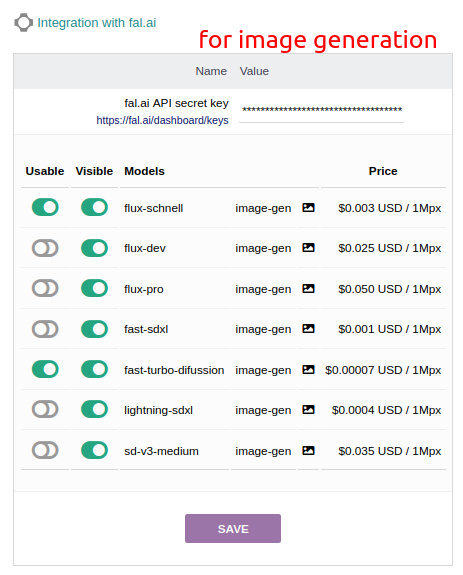Select the fast-turbo-difussion model name
Viewport: 463px width, 575px height.
[x=174, y=370]
